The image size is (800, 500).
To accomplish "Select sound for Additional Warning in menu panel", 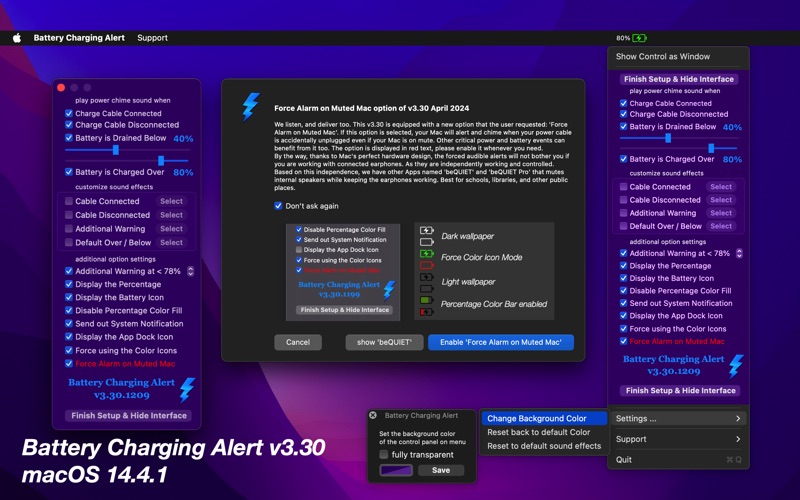I will pos(721,213).
